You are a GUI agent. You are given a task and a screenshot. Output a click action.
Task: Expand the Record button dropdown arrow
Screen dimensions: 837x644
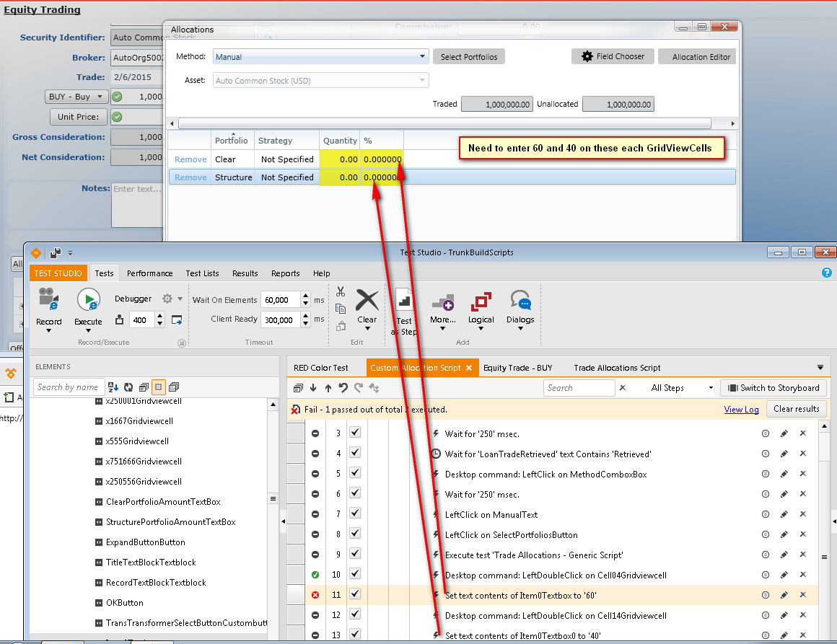click(48, 331)
